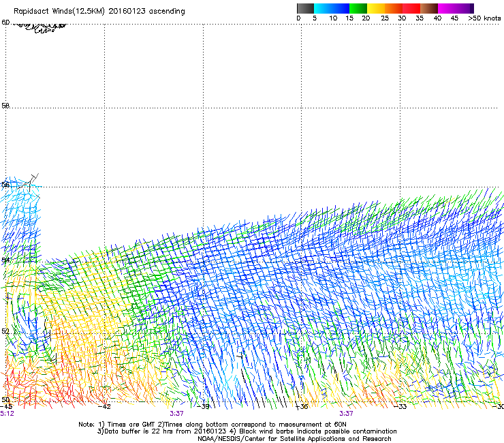Select the '-36' longitude axis label
Image resolution: width=504 pixels, height=443 pixels.
click(302, 406)
